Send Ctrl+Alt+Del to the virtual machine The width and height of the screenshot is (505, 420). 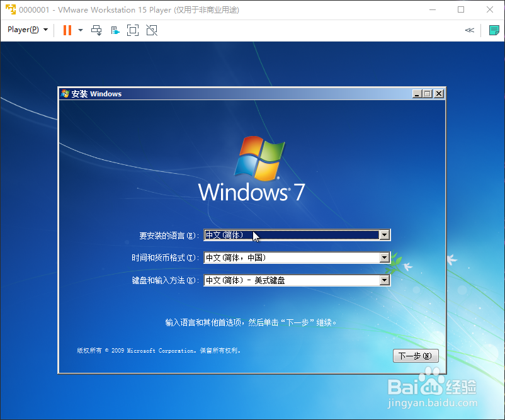(x=96, y=30)
